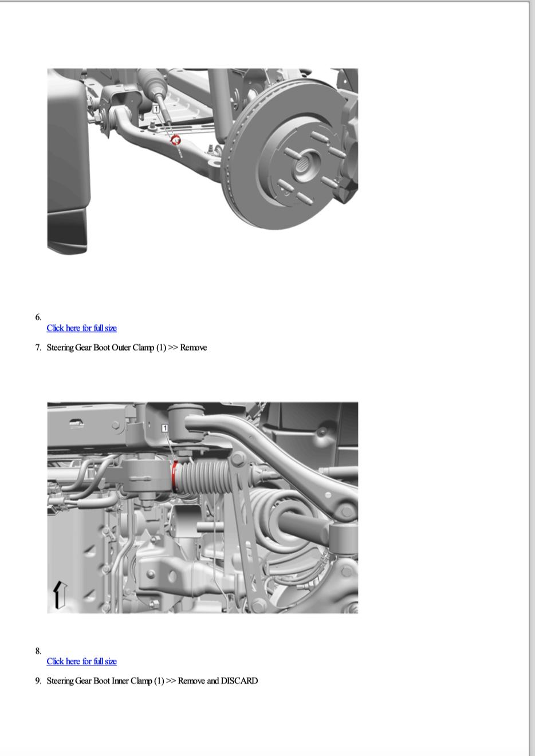The width and height of the screenshot is (535, 756).
Task: Click callout label 1 in the steering boot diagram
Action: click(165, 428)
